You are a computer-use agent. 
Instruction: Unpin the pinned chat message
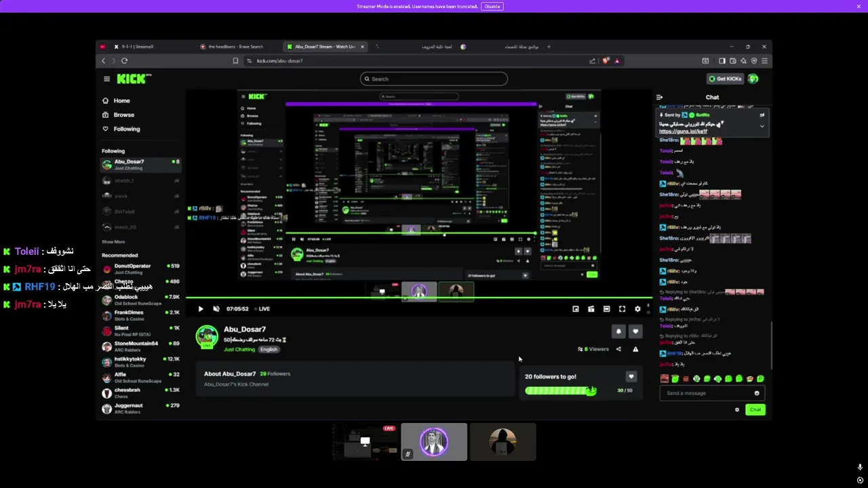[762, 115]
